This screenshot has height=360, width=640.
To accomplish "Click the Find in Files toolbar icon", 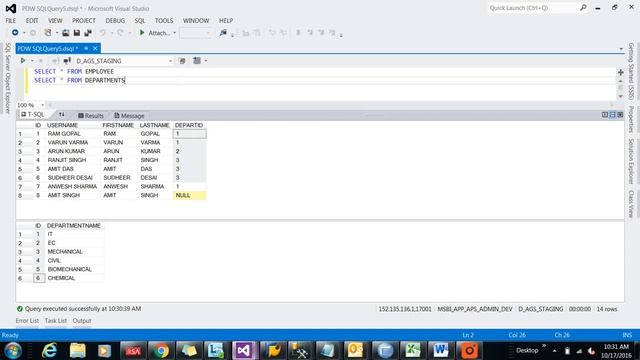I will pos(223,33).
